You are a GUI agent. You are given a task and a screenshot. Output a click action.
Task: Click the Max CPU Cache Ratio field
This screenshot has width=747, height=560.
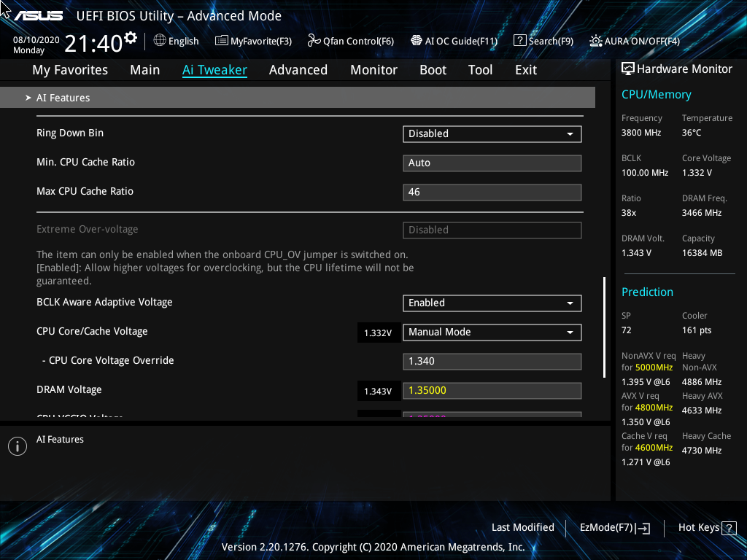pos(492,192)
